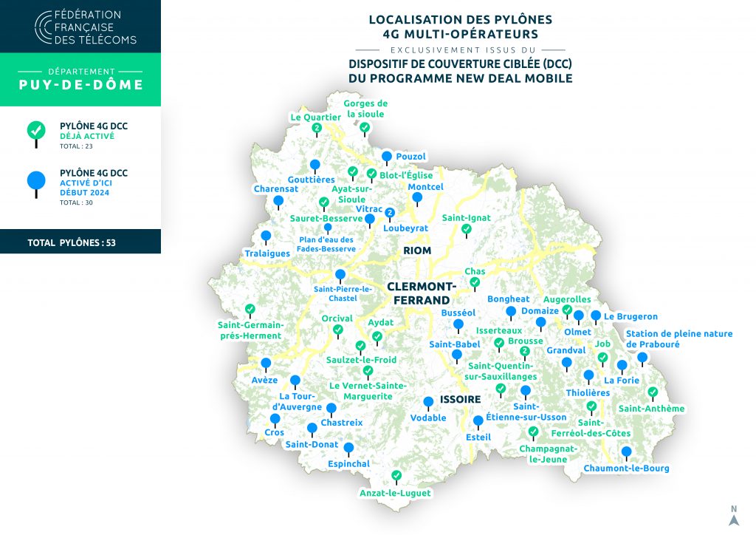Click the Le Vernet-Sainte-Marguerite label

click(368, 391)
